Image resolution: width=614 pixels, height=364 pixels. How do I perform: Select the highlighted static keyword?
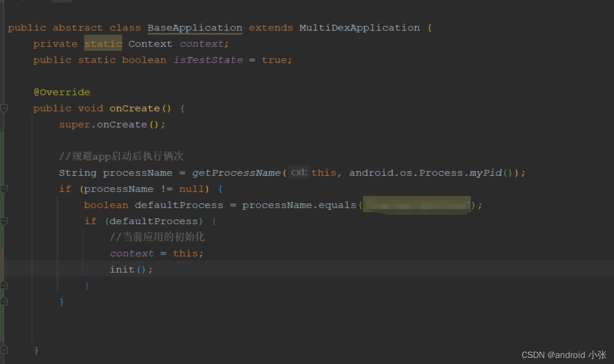(103, 43)
